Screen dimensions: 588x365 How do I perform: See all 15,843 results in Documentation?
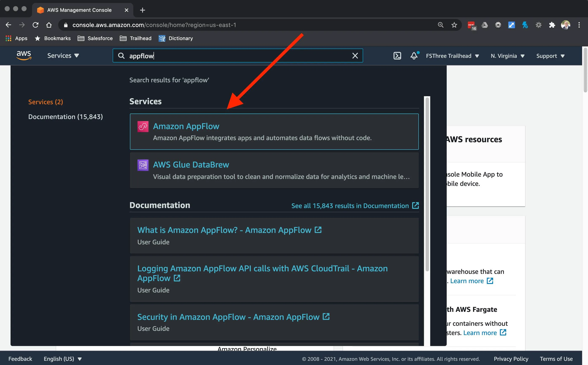tap(355, 206)
